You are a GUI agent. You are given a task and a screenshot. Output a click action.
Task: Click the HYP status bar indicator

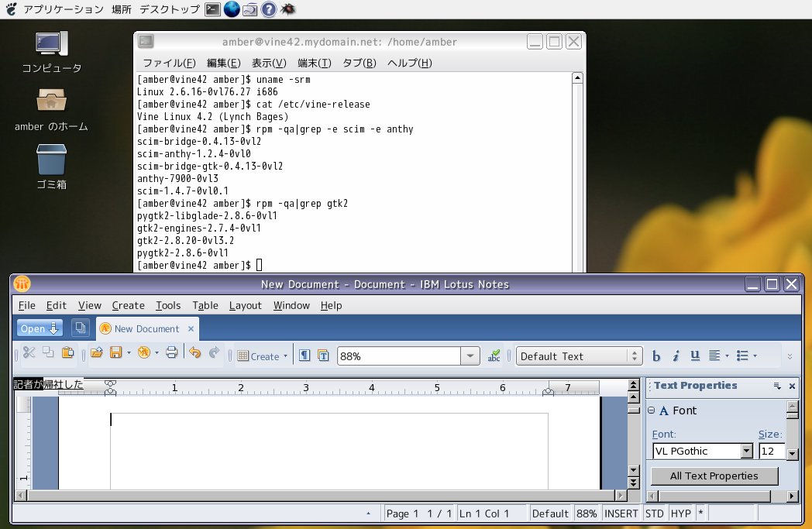[681, 514]
